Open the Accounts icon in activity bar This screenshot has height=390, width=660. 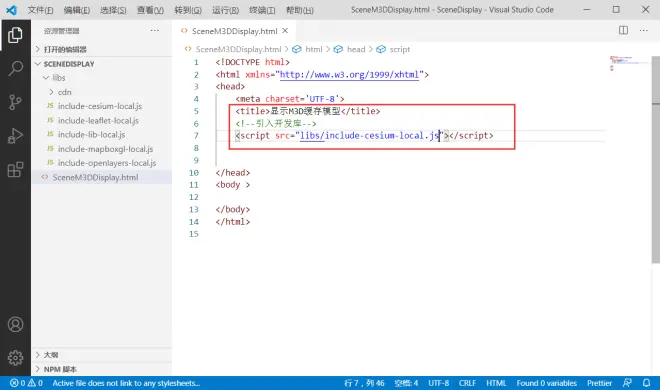[15, 325]
